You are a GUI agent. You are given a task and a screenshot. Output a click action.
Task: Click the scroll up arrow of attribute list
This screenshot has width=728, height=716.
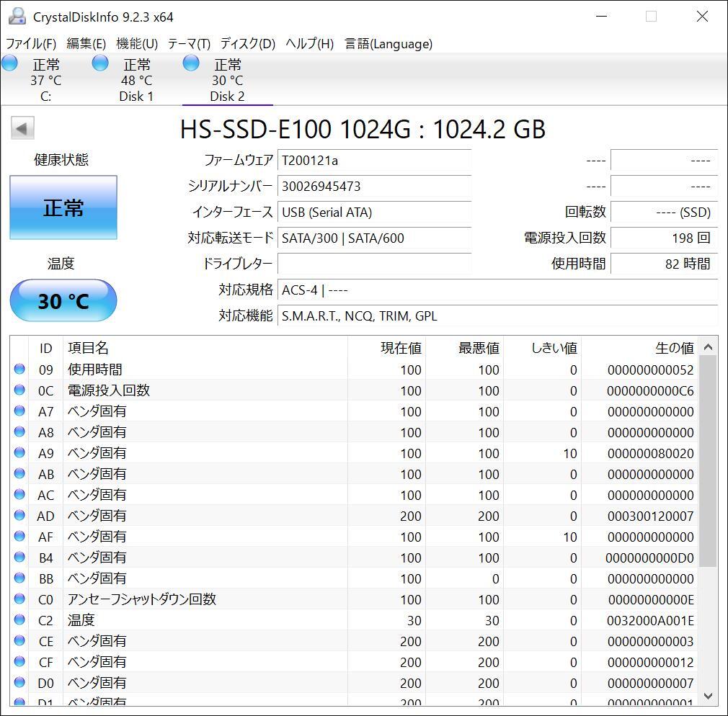point(708,347)
